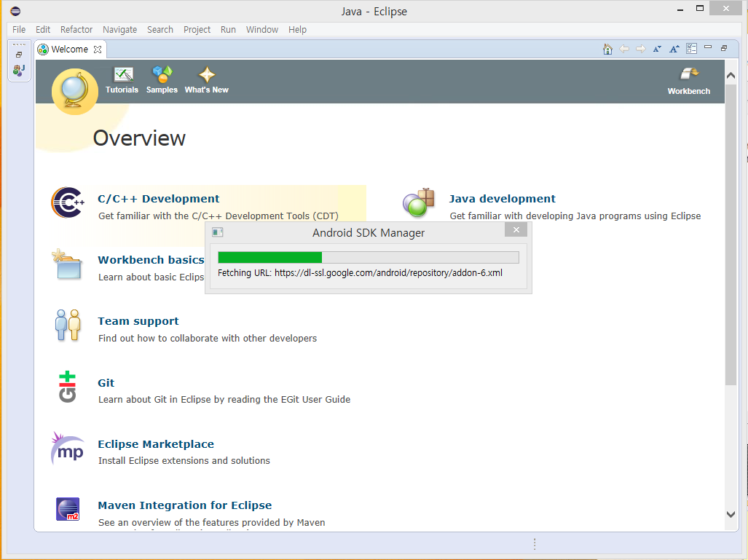Open the Git link
Screen dimensions: 748x560
point(106,382)
